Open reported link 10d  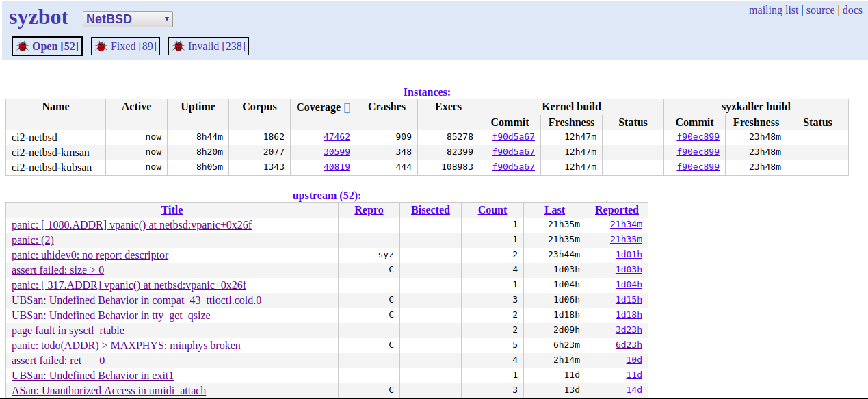click(634, 360)
